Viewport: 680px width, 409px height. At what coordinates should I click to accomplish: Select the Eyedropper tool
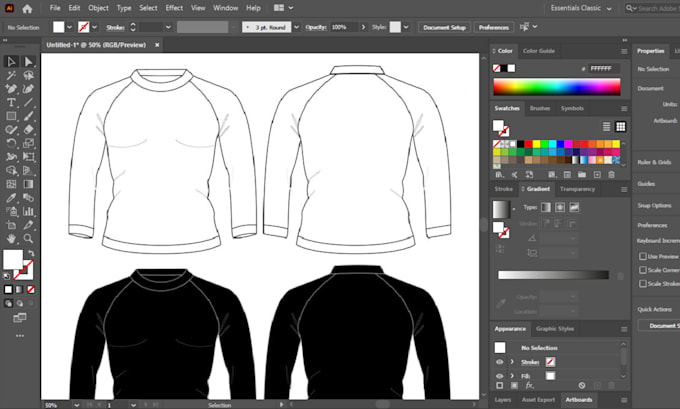tap(11, 198)
